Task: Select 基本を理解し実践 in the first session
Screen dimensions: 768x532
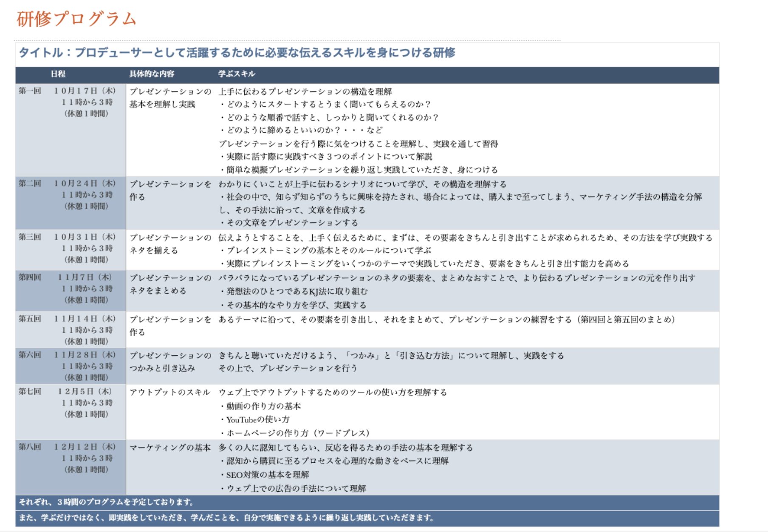Action: coord(162,104)
